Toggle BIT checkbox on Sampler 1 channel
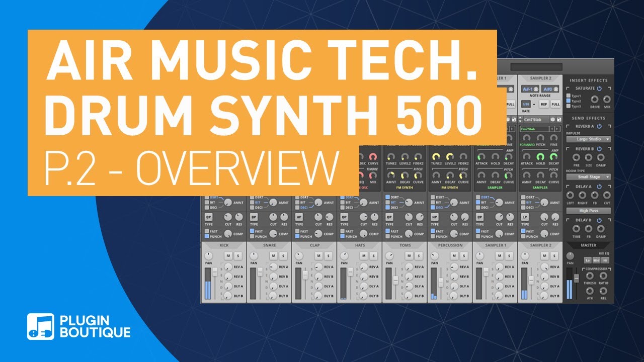The width and height of the screenshot is (644, 362). tap(478, 202)
